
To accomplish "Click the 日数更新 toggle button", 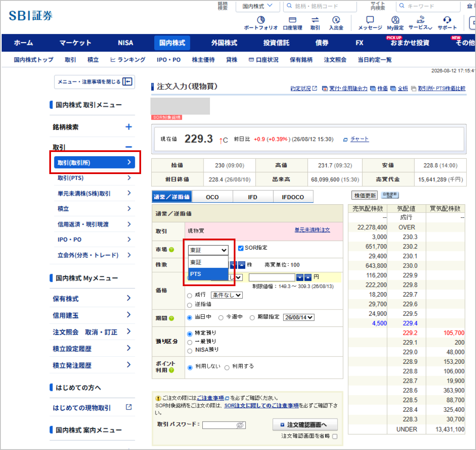I will pyautogui.click(x=390, y=195).
